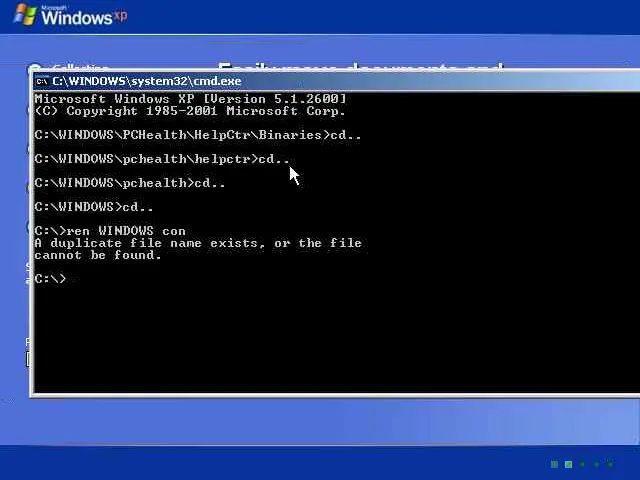The image size is (640, 480).
Task: Click the '(C) Copyright 1985-2001 Microsoft Corp.' line
Action: (x=190, y=111)
